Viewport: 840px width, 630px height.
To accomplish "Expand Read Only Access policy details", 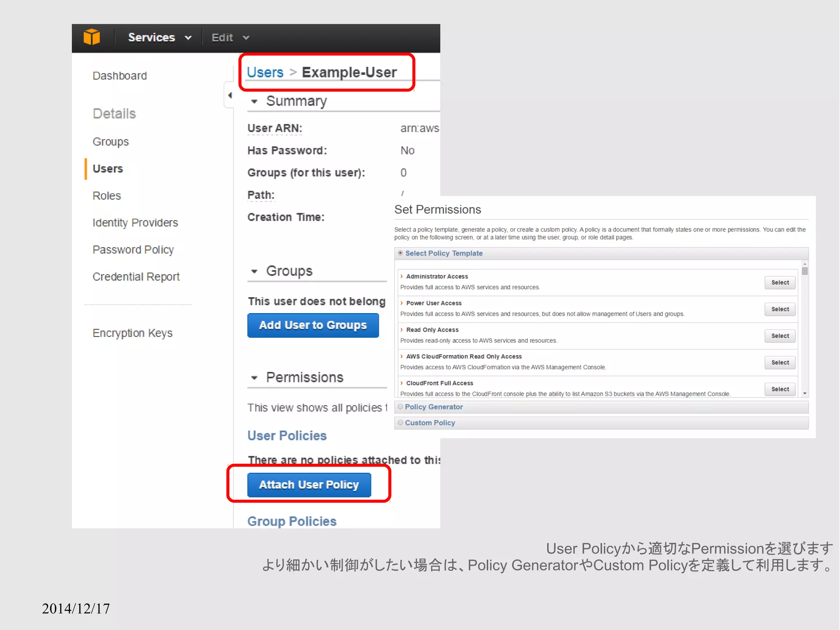I will point(402,330).
